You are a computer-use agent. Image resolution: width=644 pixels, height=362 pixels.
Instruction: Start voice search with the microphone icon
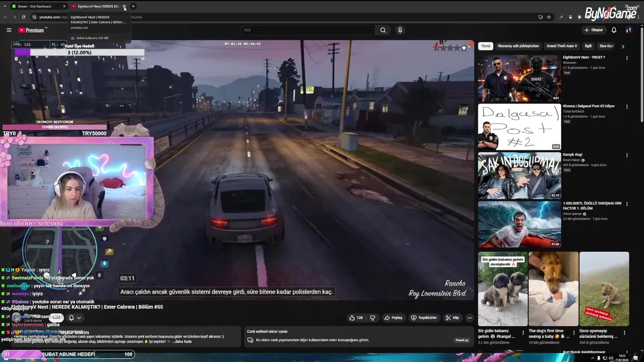tap(400, 30)
